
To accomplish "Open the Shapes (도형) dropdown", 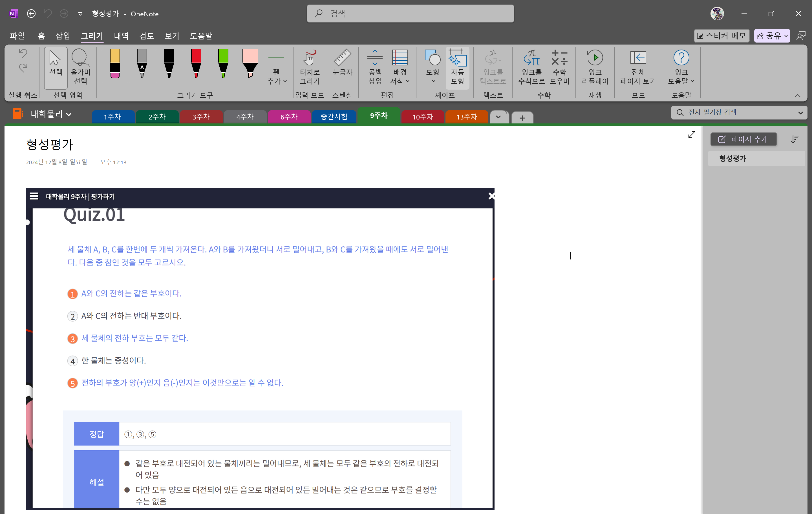I will (x=433, y=67).
